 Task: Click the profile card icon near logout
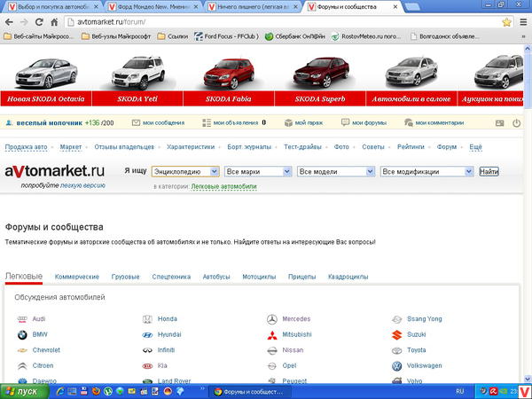coord(500,123)
